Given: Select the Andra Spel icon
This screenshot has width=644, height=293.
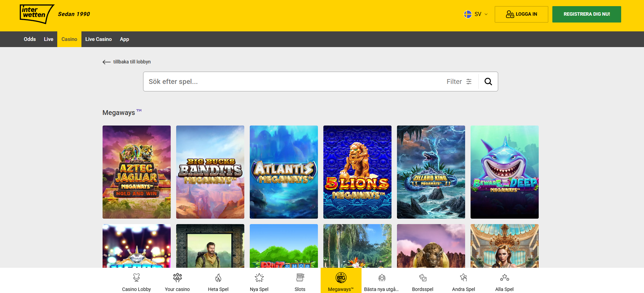Looking at the screenshot, I should (x=463, y=278).
